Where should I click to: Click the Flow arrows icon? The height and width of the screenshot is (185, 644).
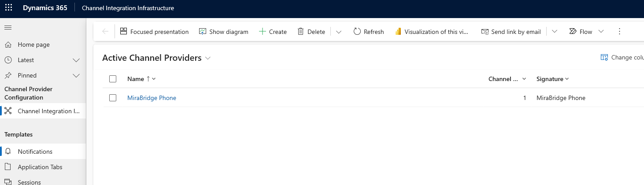pyautogui.click(x=573, y=31)
